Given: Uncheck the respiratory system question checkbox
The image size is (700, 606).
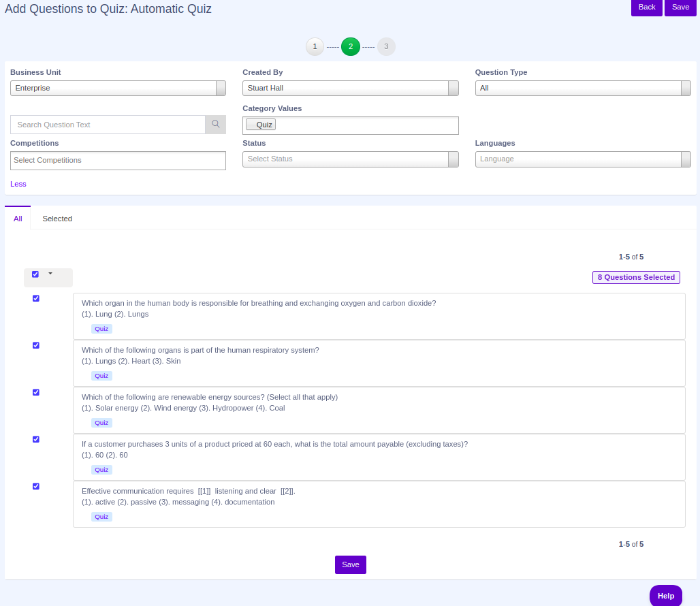Looking at the screenshot, I should [x=36, y=345].
